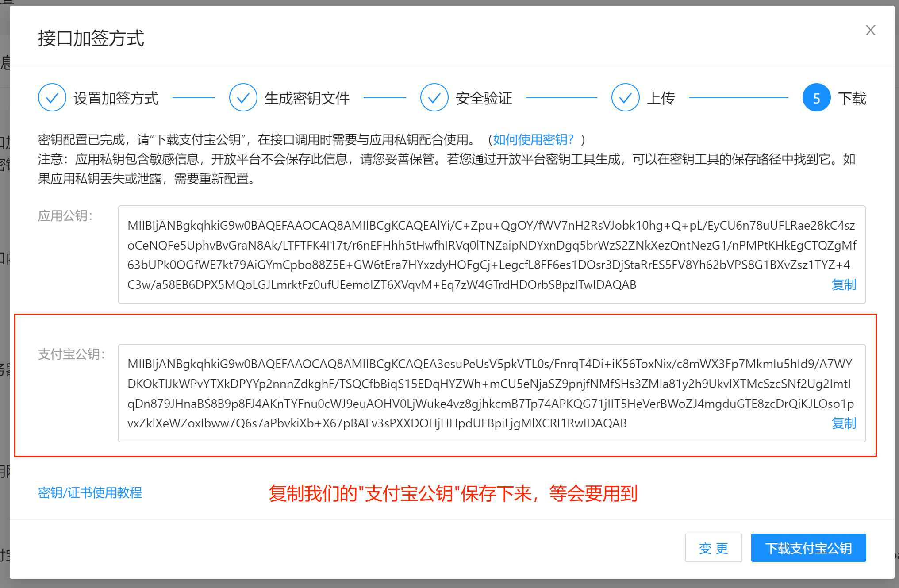Click the 应用公钥: field label

coord(65,216)
